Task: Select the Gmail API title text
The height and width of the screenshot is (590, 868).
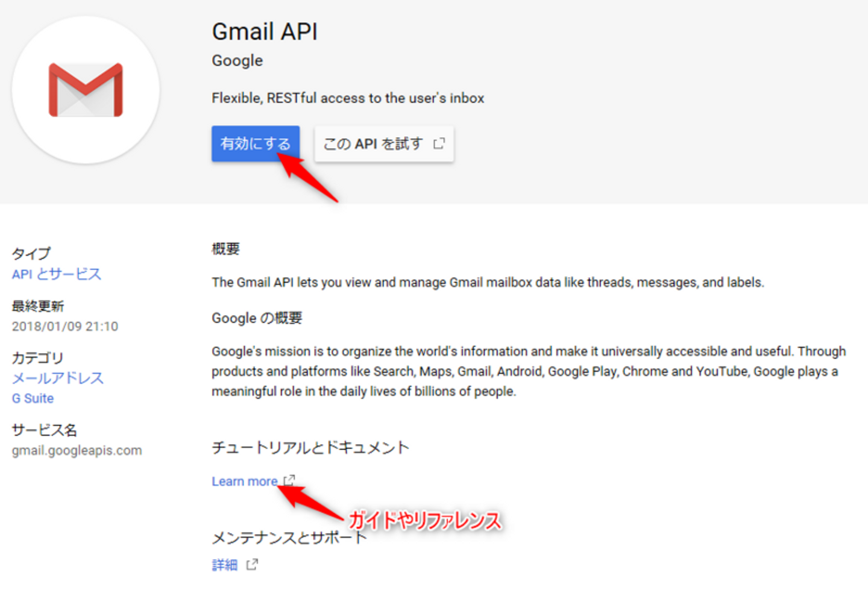Action: click(265, 31)
